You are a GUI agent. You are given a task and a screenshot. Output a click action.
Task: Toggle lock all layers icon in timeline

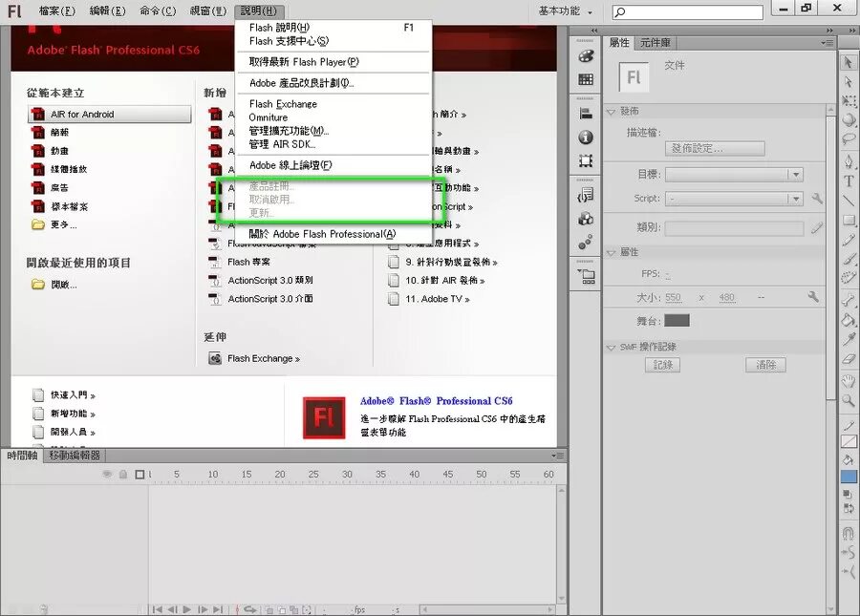[x=123, y=474]
